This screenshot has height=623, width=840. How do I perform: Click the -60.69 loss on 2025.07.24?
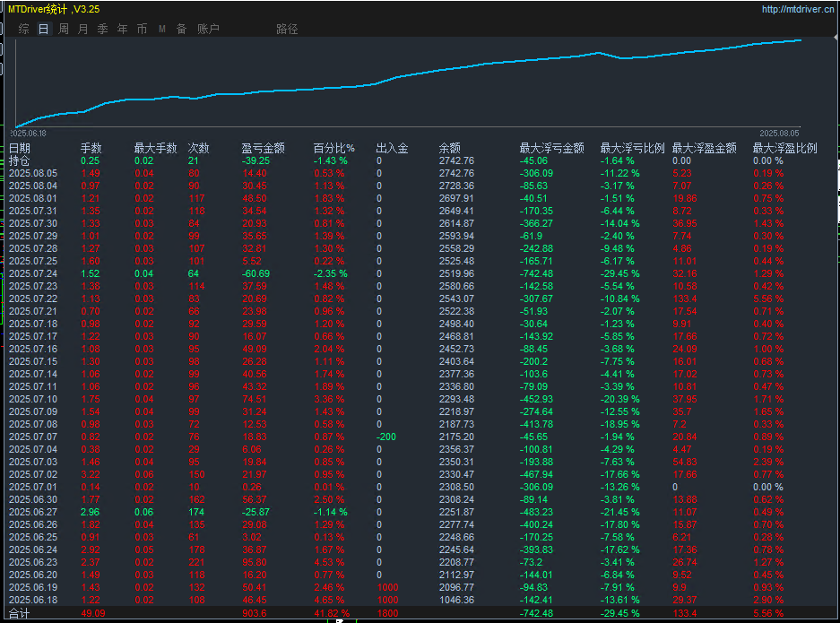pyautogui.click(x=255, y=273)
